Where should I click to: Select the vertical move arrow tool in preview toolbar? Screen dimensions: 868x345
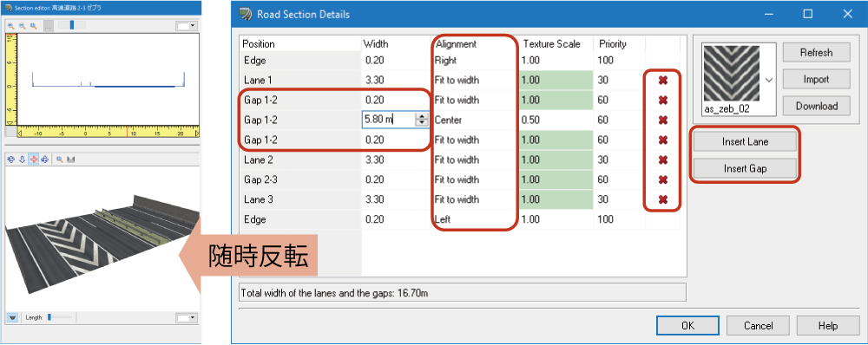pyautogui.click(x=23, y=159)
